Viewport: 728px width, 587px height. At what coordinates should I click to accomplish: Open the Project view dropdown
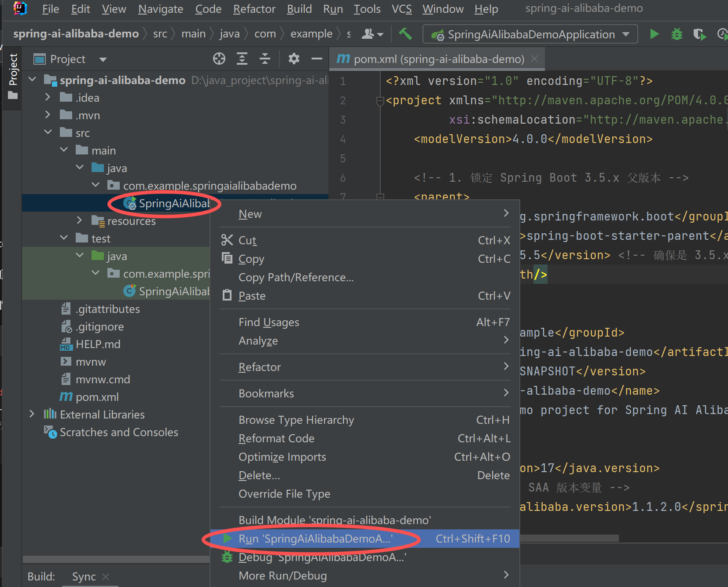click(x=103, y=59)
